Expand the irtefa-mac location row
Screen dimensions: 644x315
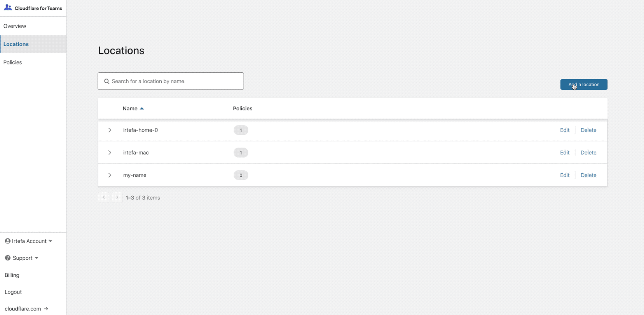tap(110, 153)
